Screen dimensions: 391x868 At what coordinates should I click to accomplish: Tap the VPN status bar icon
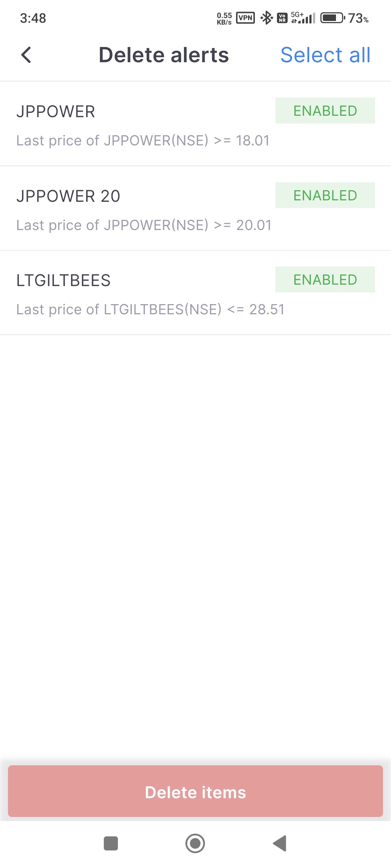point(245,18)
